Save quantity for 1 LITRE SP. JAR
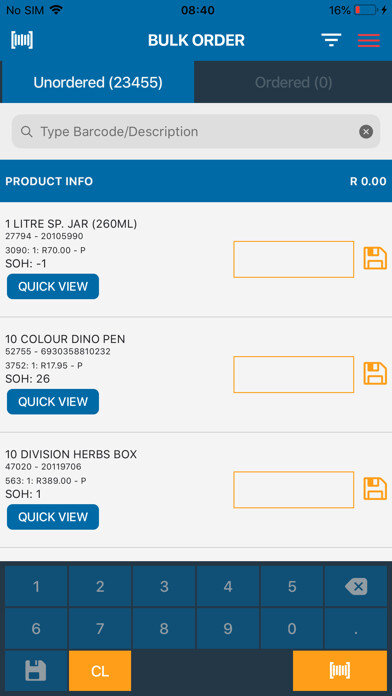The image size is (392, 696). pyautogui.click(x=375, y=259)
